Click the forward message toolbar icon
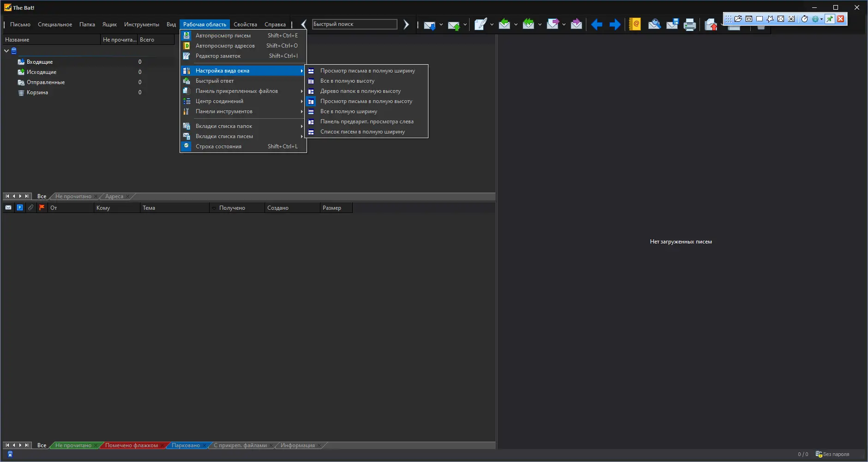 tap(553, 24)
